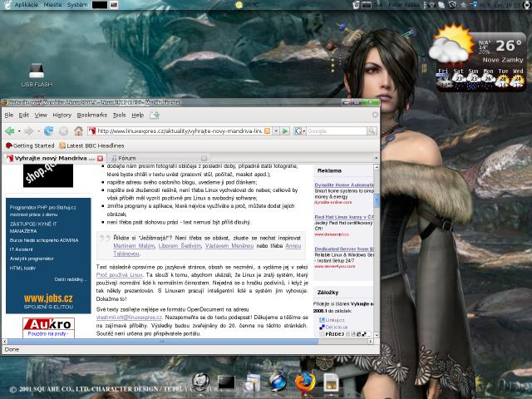Screen dimensions: 532x399
Task: Click the GNOME foot logo in top panel
Action: pos(7,5)
